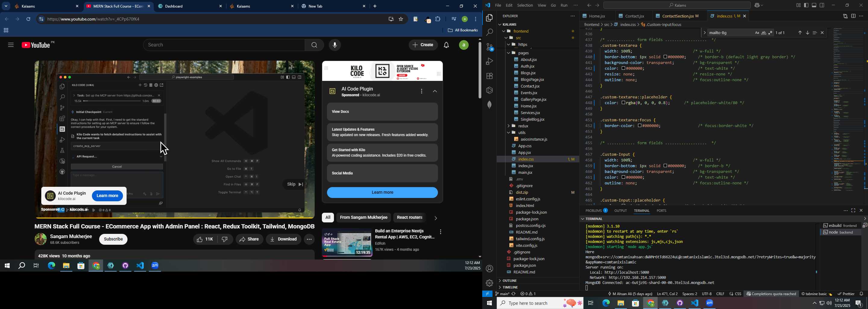Collapse the AI Code Plugin ad panel
Viewport: 868px width, 309px height.
click(x=435, y=91)
